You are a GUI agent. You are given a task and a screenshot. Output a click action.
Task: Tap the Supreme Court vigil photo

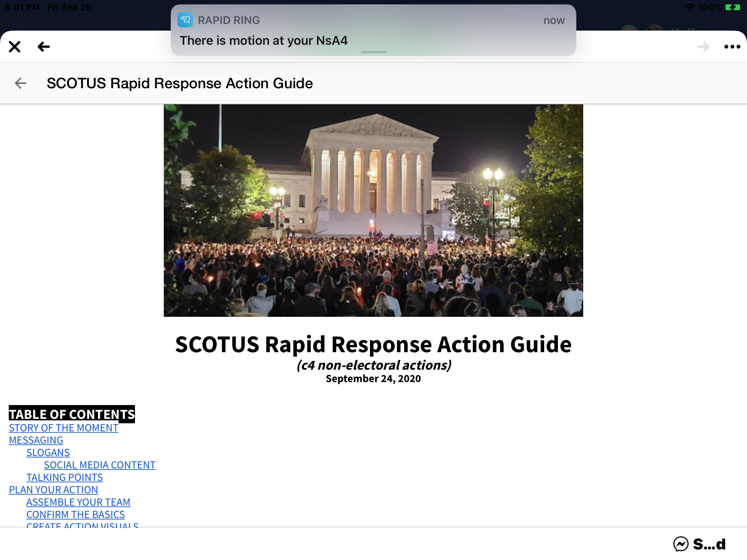[x=373, y=210]
